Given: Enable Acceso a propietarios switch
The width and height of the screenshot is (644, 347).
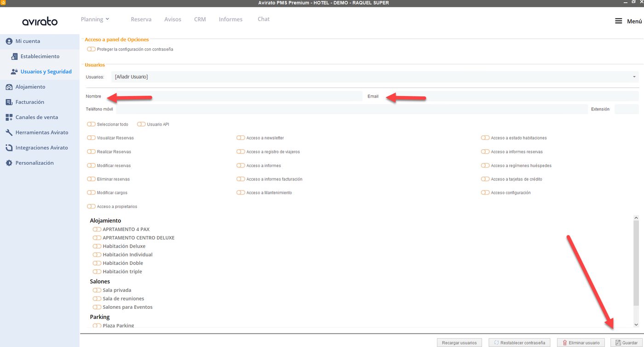Looking at the screenshot, I should [x=91, y=207].
